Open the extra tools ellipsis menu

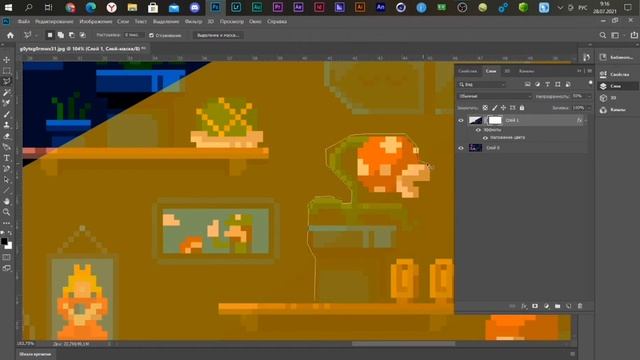7,223
